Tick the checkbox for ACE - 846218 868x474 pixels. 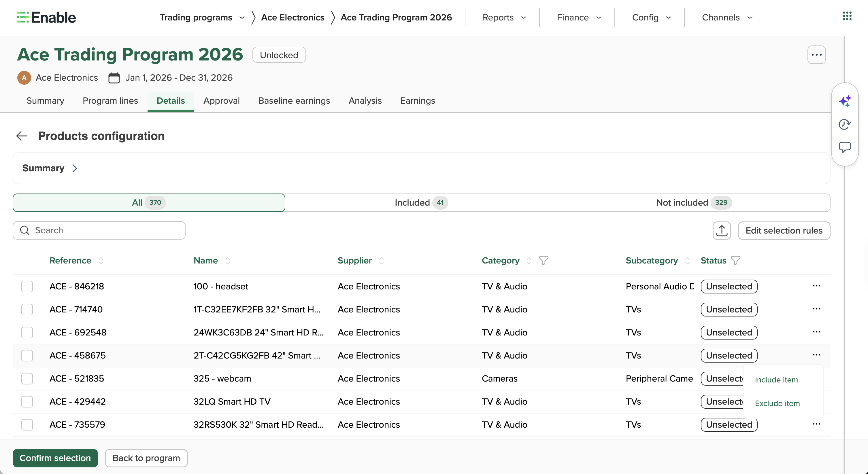(x=27, y=287)
